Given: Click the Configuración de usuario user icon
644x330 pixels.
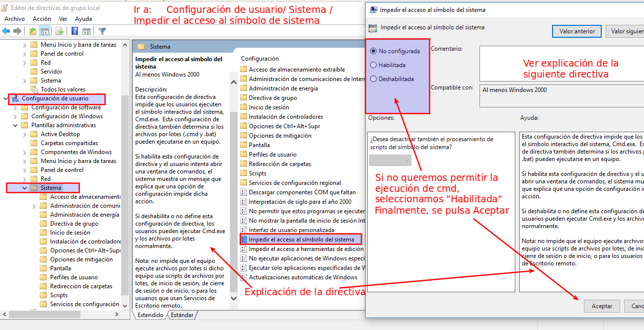Looking at the screenshot, I should (x=15, y=98).
